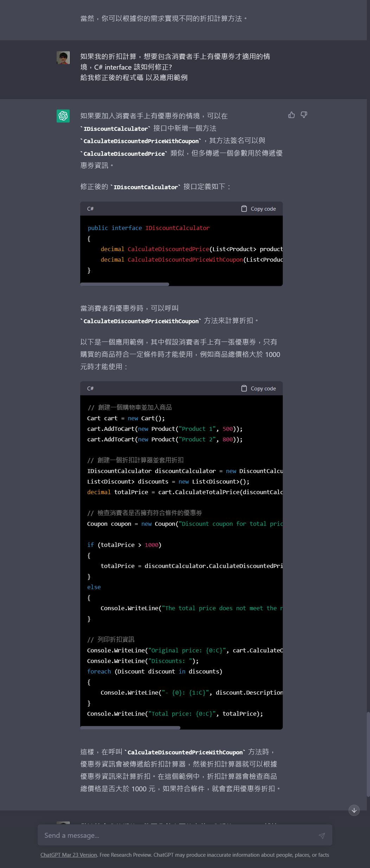Click the interface code block's horizontal scrollbar

(125, 284)
